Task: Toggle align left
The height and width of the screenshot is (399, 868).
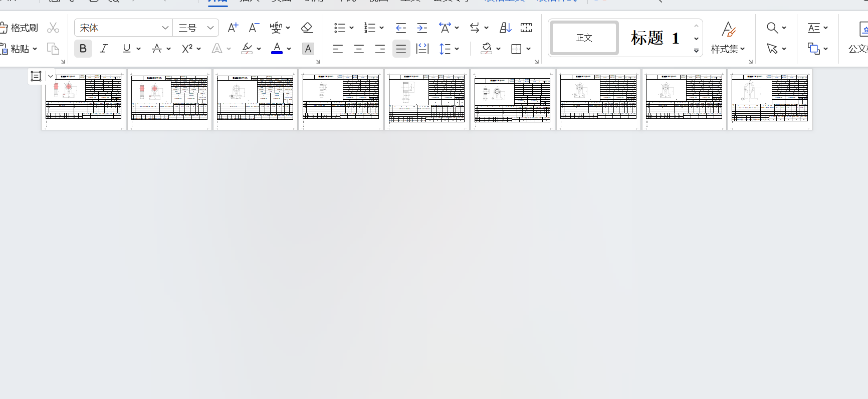Action: pyautogui.click(x=338, y=49)
